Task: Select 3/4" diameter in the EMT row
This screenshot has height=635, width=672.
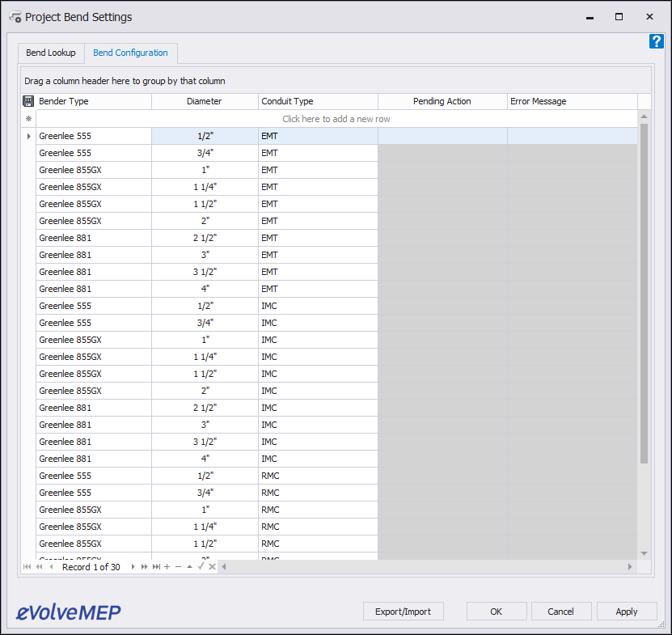Action: [205, 153]
